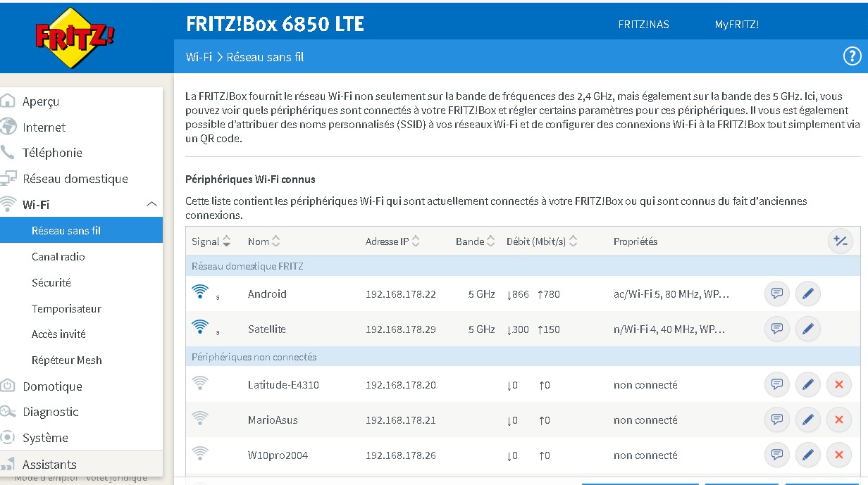Sort the table by Nom column
868x485 pixels.
coord(264,241)
